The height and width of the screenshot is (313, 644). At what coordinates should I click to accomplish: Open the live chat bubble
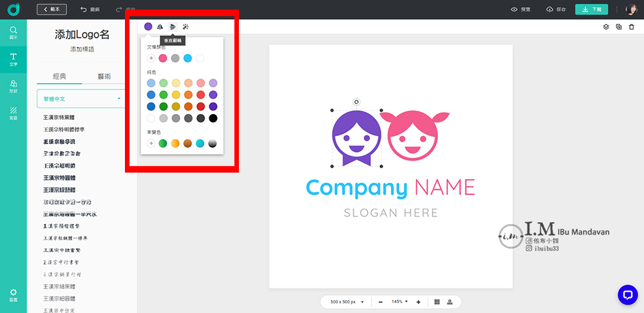[627, 295]
